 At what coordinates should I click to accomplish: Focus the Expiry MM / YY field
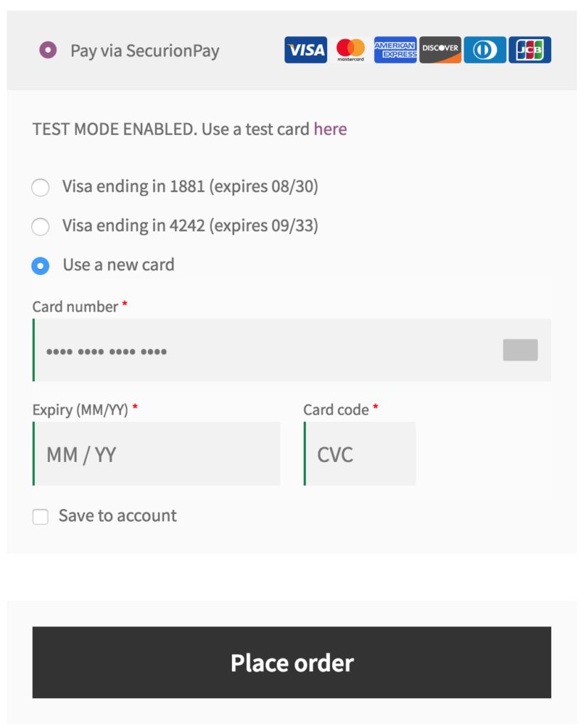pyautogui.click(x=156, y=454)
